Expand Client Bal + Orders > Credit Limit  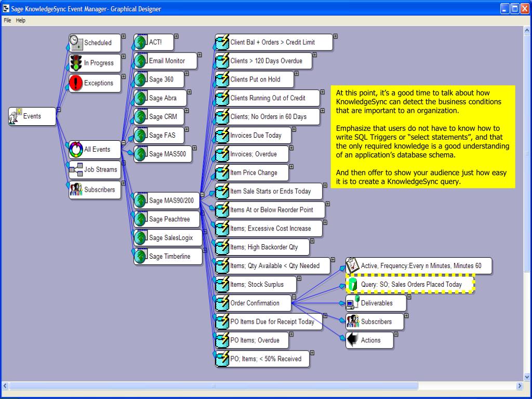tap(336, 36)
